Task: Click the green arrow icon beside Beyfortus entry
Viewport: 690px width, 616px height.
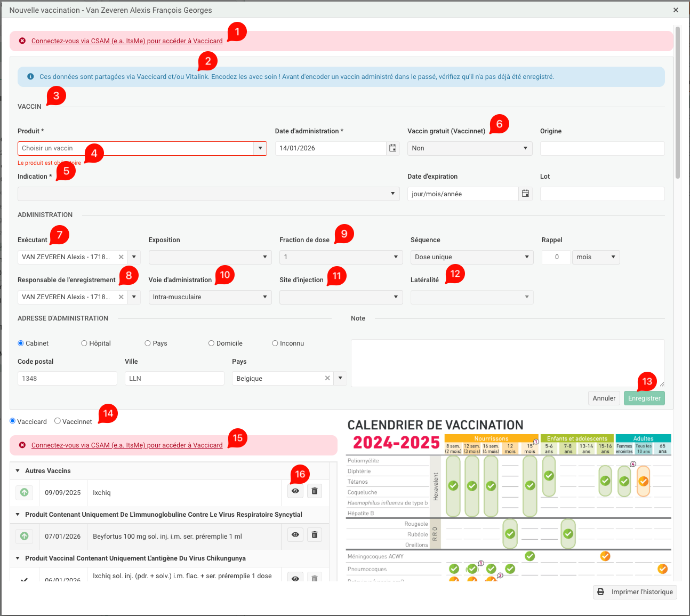Action: coord(25,536)
